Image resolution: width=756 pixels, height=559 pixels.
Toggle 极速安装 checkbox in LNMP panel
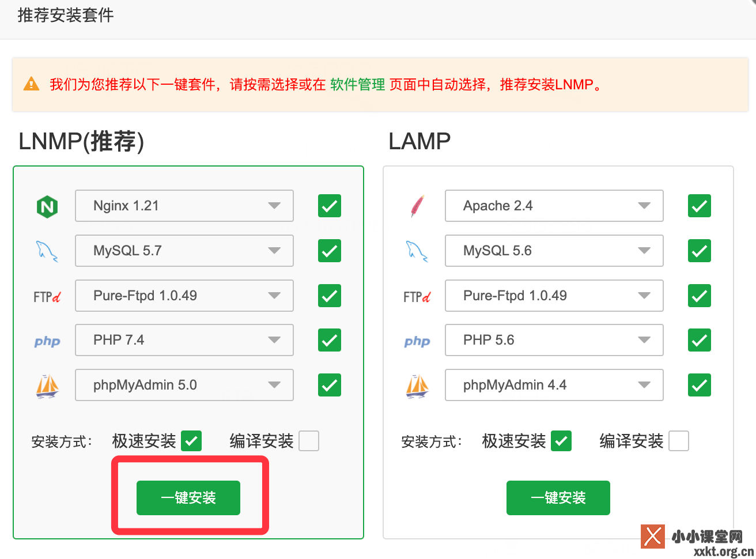click(191, 441)
